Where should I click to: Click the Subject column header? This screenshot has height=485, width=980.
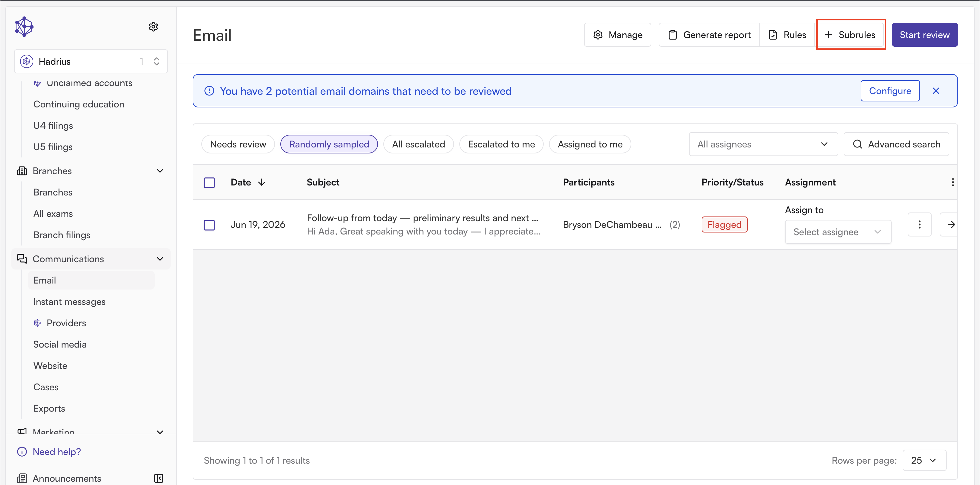coord(323,182)
